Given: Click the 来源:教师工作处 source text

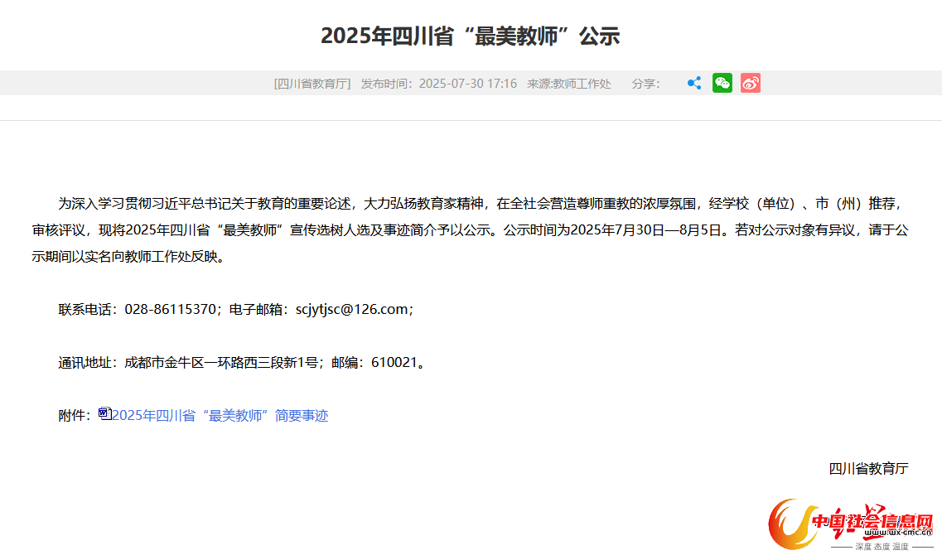Looking at the screenshot, I should tap(569, 84).
